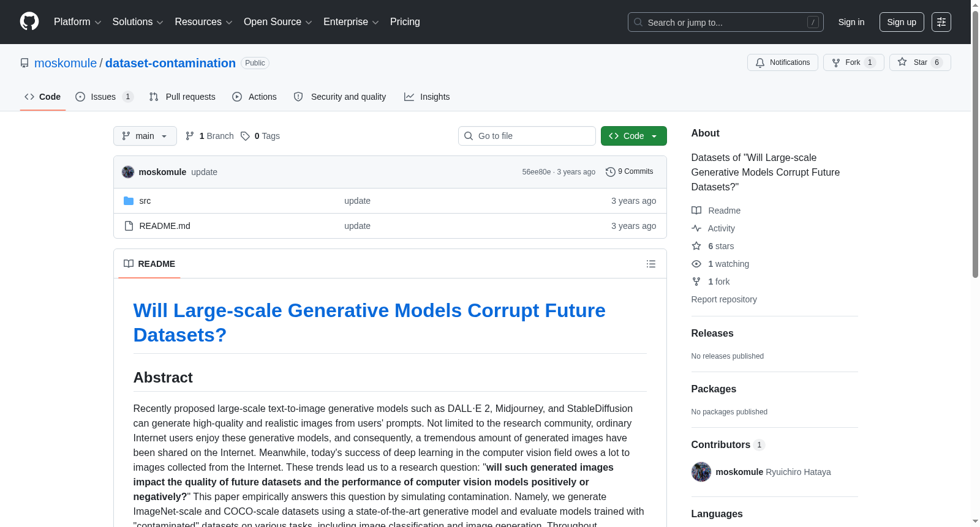Click the book icon beside Readme link
This screenshot has width=980, height=527.
tap(696, 211)
